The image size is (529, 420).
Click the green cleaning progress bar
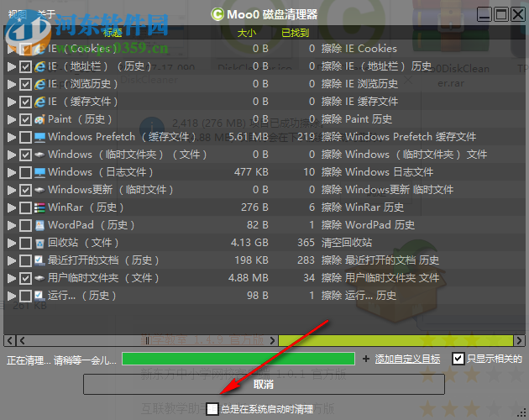pyautogui.click(x=238, y=359)
